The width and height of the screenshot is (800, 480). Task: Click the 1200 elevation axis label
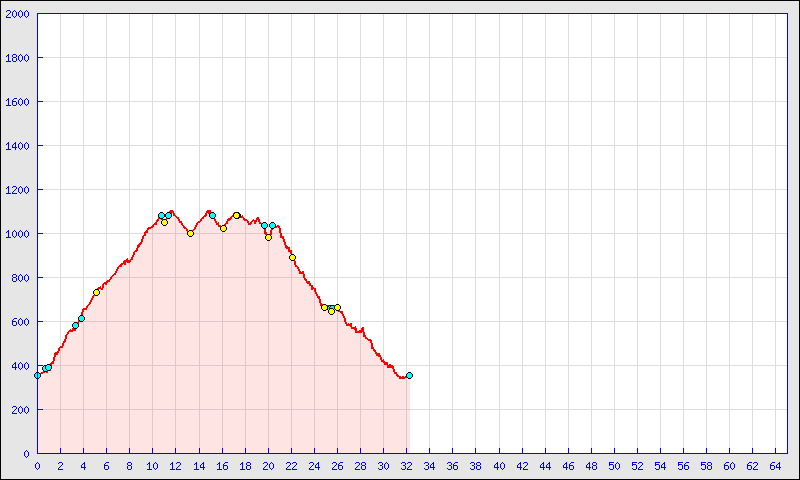pyautogui.click(x=17, y=190)
